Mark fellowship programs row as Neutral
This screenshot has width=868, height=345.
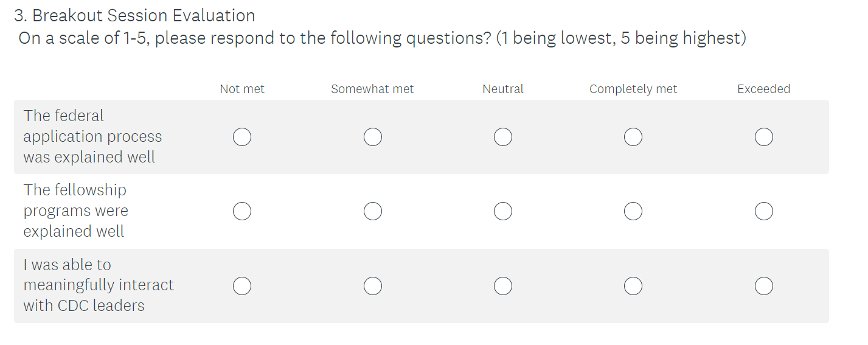[x=503, y=211]
